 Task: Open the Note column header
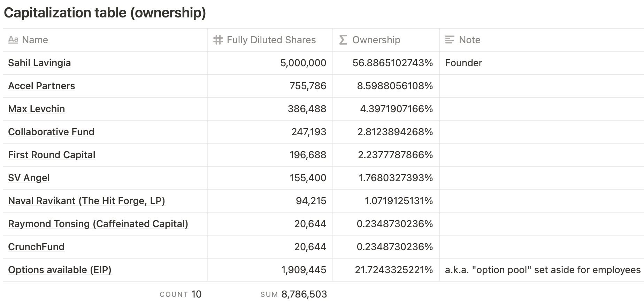(x=542, y=40)
